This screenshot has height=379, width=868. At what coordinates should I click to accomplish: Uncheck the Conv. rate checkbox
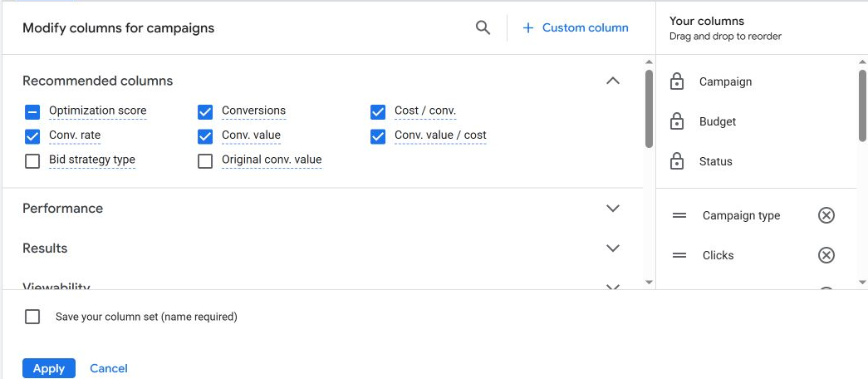pos(32,137)
